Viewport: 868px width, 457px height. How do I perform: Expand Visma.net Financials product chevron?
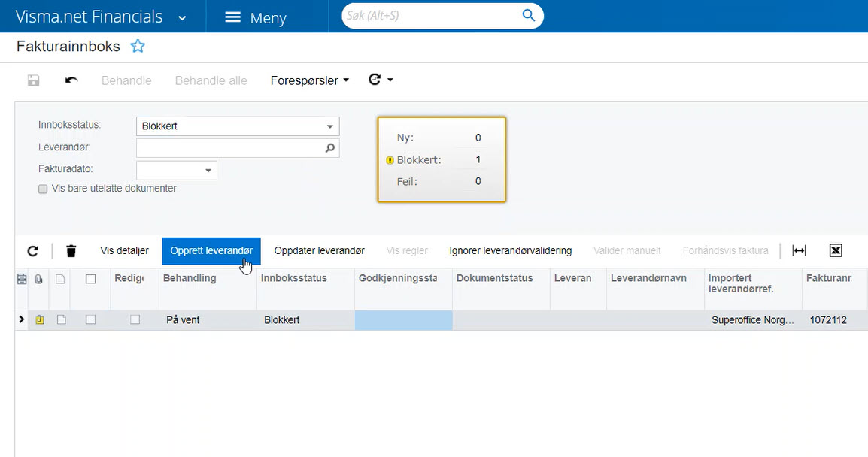tap(182, 18)
